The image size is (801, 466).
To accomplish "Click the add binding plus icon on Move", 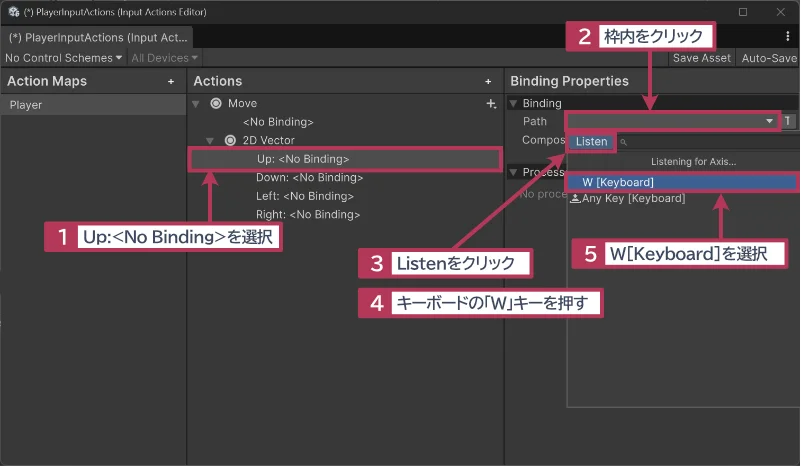I will [x=490, y=103].
